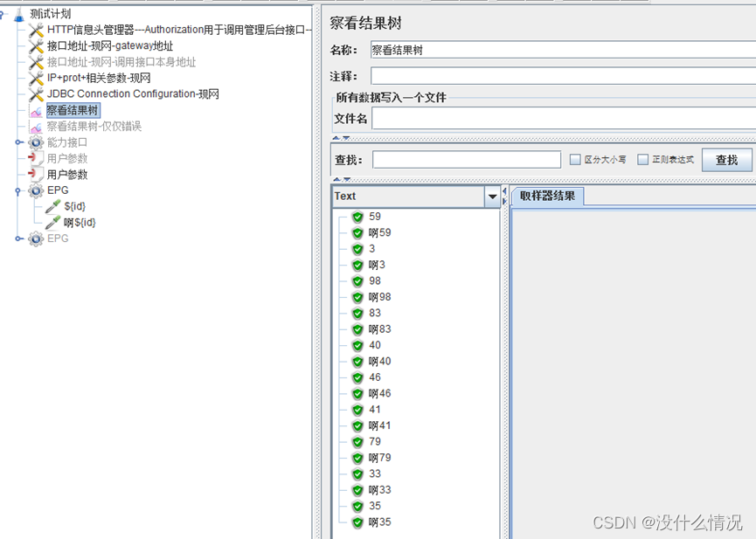This screenshot has width=756, height=539.
Task: Click the 查找 search button
Action: 727,160
